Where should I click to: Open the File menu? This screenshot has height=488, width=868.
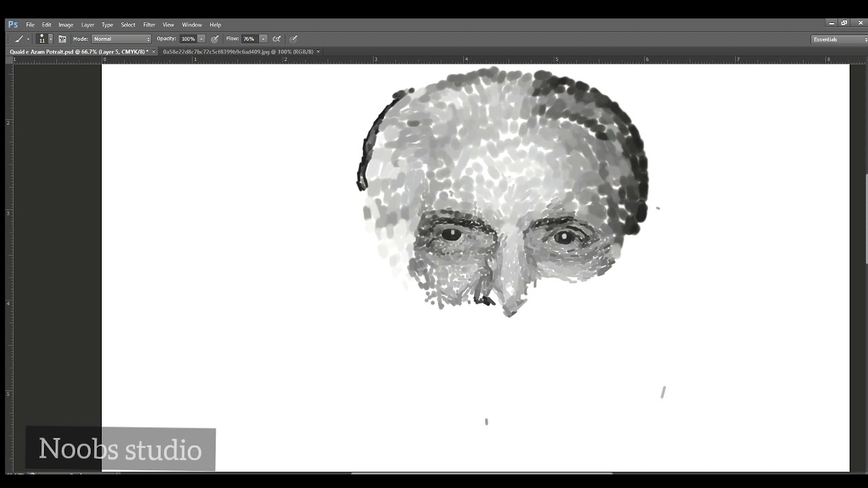[30, 24]
